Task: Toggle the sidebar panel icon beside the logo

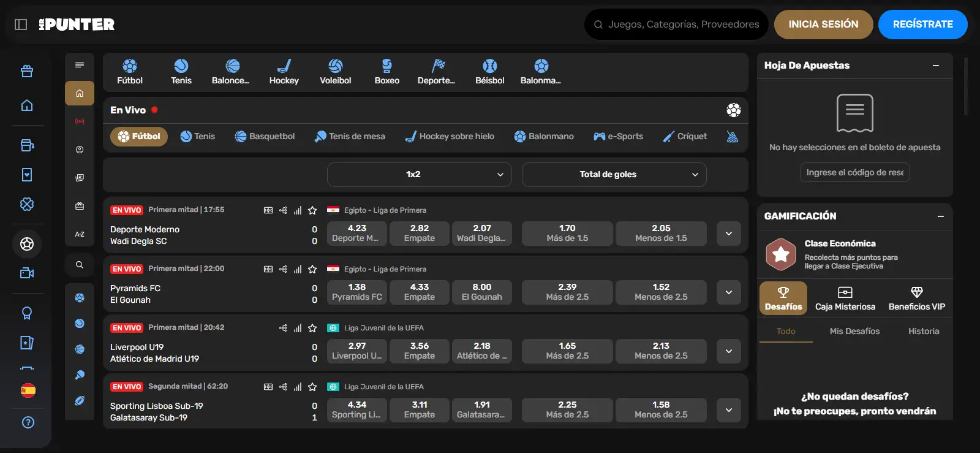Action: tap(21, 25)
